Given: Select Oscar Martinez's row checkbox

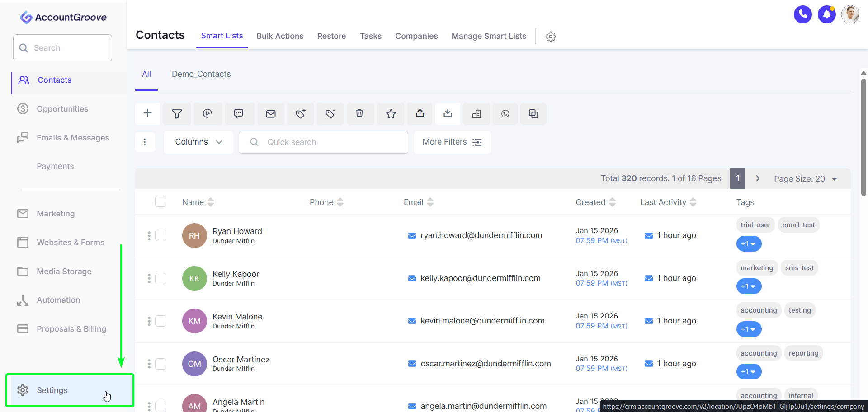Looking at the screenshot, I should 160,364.
